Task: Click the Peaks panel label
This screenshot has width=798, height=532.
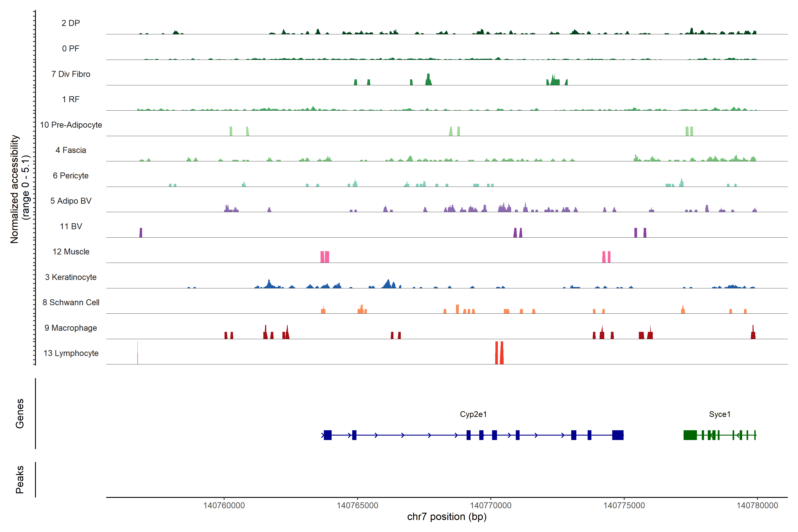Action: coord(20,479)
